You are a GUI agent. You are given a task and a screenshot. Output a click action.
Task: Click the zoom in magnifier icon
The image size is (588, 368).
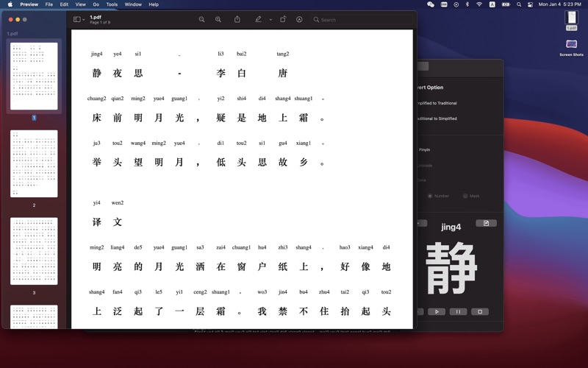tap(218, 20)
